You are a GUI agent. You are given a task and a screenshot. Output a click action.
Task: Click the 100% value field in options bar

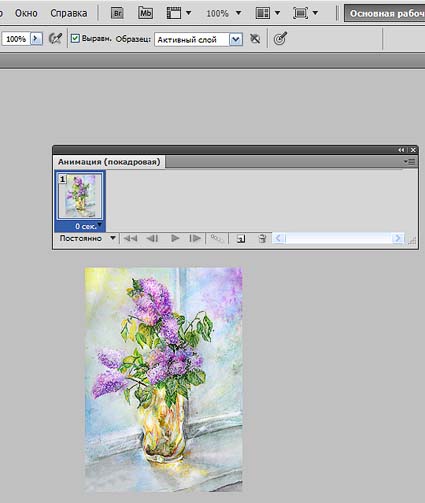[16, 39]
